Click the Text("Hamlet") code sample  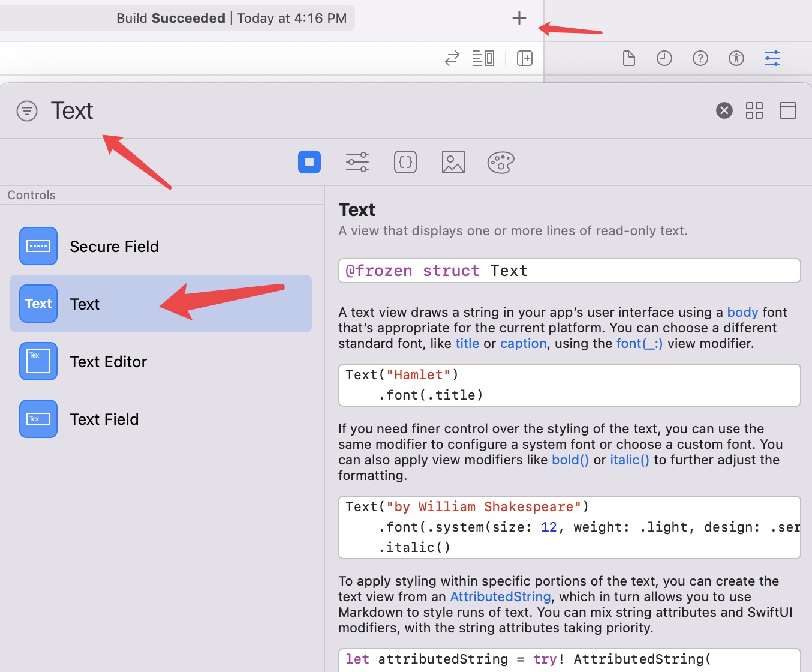(570, 385)
